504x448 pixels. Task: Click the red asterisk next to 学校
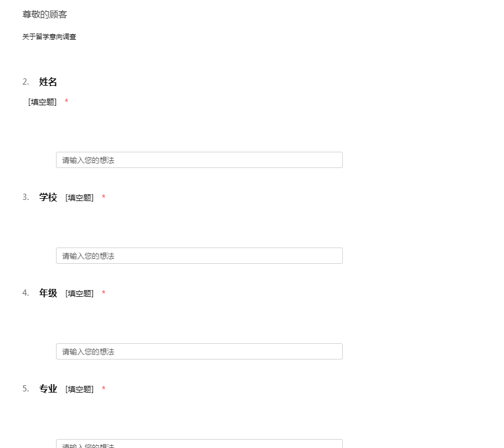pyautogui.click(x=104, y=197)
